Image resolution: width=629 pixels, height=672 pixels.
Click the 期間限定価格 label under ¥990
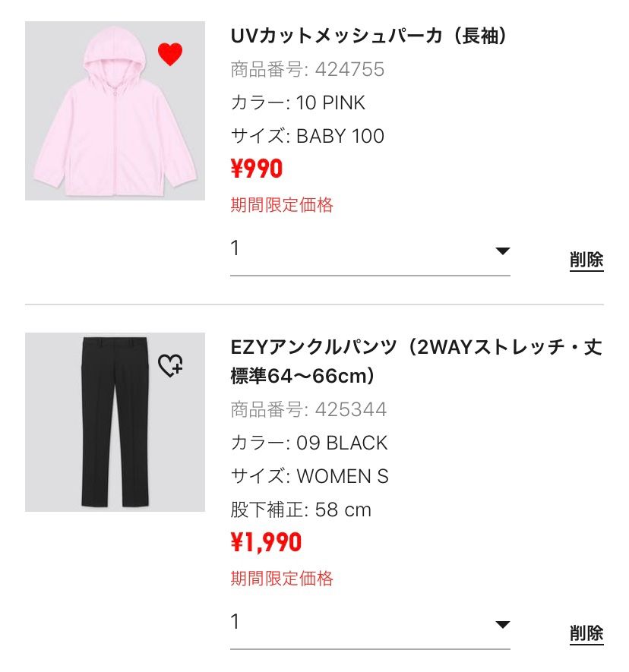coord(282,204)
